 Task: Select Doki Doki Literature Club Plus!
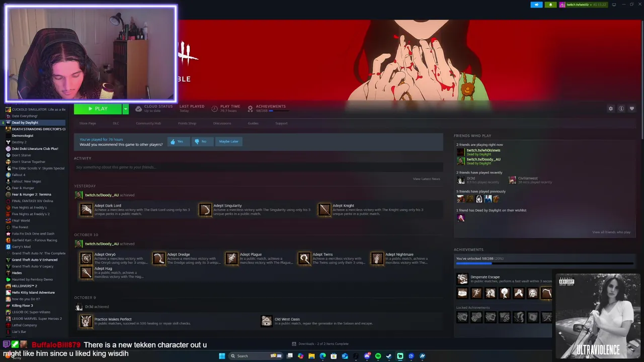click(35, 149)
